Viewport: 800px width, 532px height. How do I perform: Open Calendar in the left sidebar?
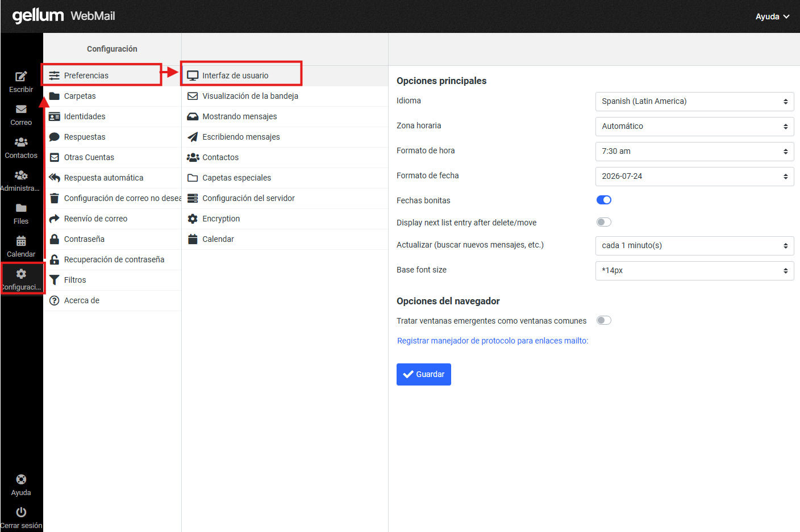coord(21,246)
